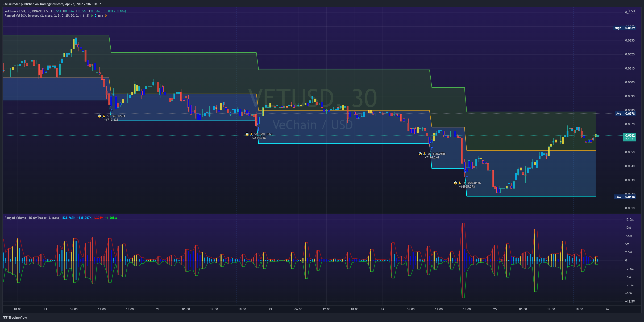Click the fearful face emoji beside SO 2@0.0584
644x322 pixels.
[x=99, y=116]
